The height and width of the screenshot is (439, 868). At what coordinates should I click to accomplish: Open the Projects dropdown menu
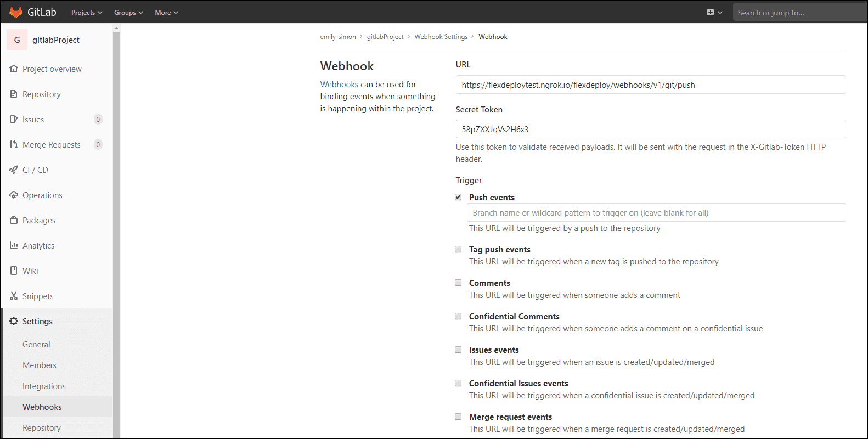pos(87,12)
